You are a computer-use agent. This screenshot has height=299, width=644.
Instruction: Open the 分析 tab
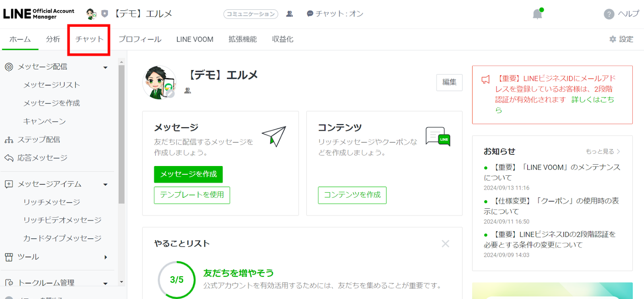click(53, 39)
